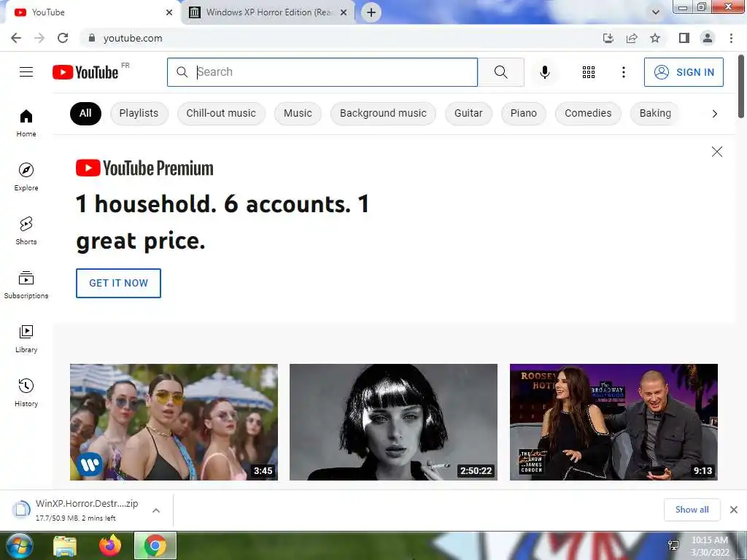Open Library in the sidebar

coord(26,339)
